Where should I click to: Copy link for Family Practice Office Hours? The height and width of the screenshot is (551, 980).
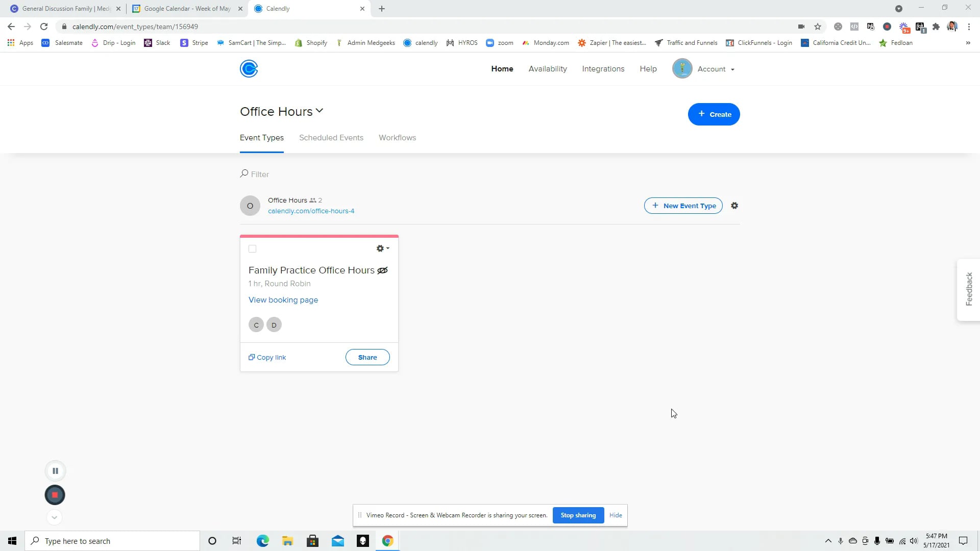267,357
